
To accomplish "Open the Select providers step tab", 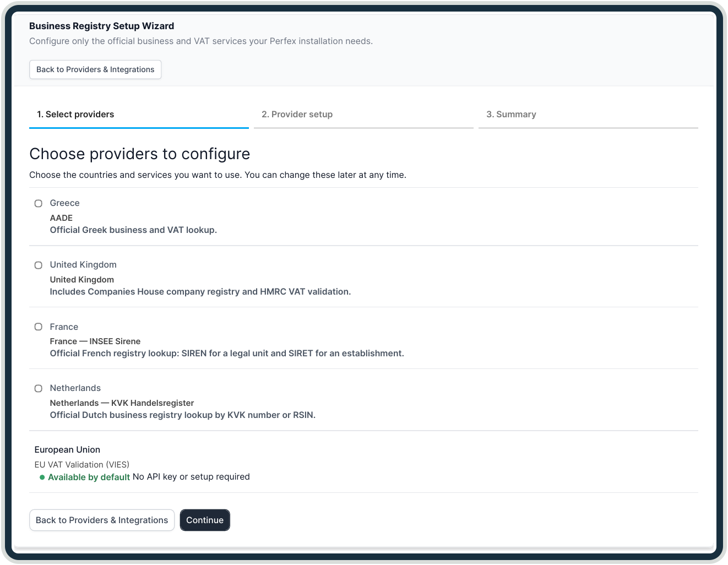I will [139, 115].
